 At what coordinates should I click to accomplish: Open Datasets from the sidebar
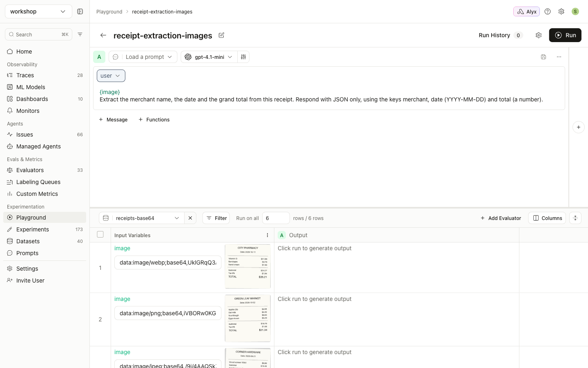tap(45, 241)
